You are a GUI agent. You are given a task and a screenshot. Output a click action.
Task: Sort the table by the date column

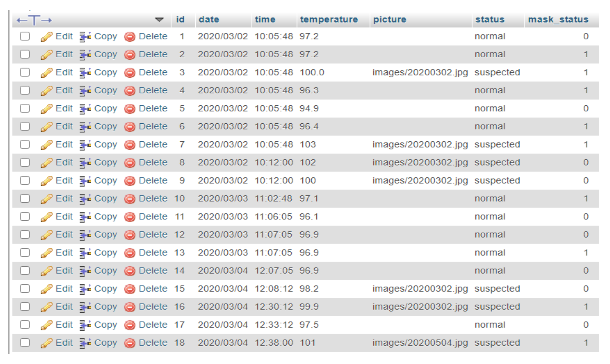pyautogui.click(x=209, y=20)
